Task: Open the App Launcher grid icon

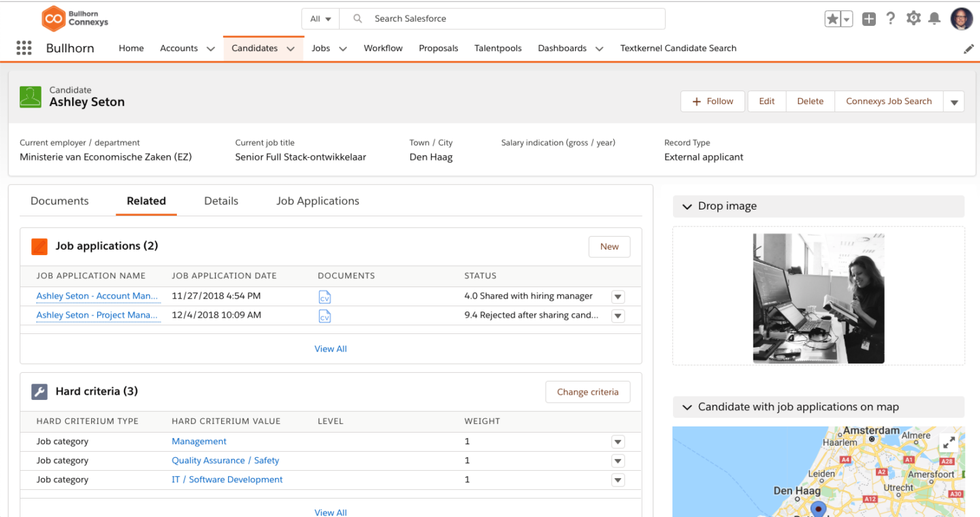Action: (24, 48)
